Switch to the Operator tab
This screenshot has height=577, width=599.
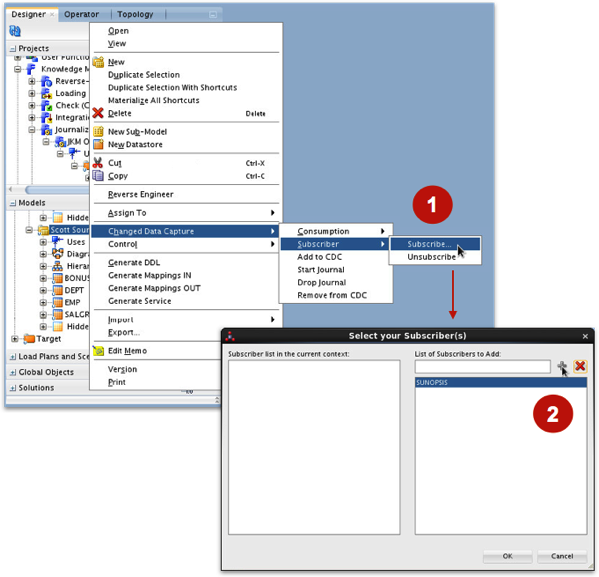pos(81,15)
